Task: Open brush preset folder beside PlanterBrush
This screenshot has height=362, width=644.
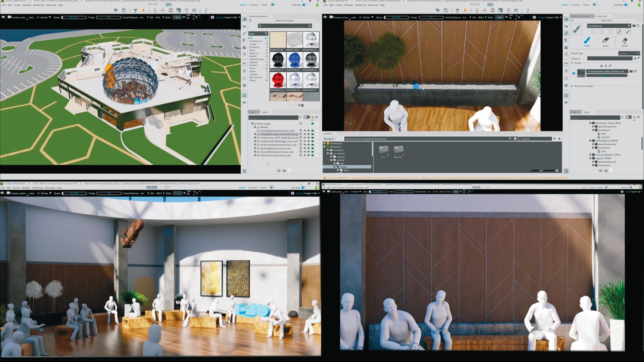Action: tap(634, 26)
